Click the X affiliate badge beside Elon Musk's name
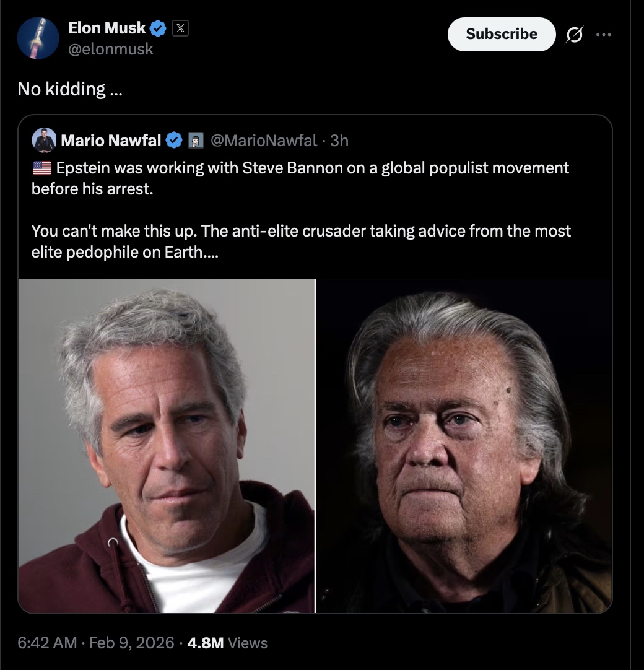Screen dimensions: 644x670 pos(180,28)
